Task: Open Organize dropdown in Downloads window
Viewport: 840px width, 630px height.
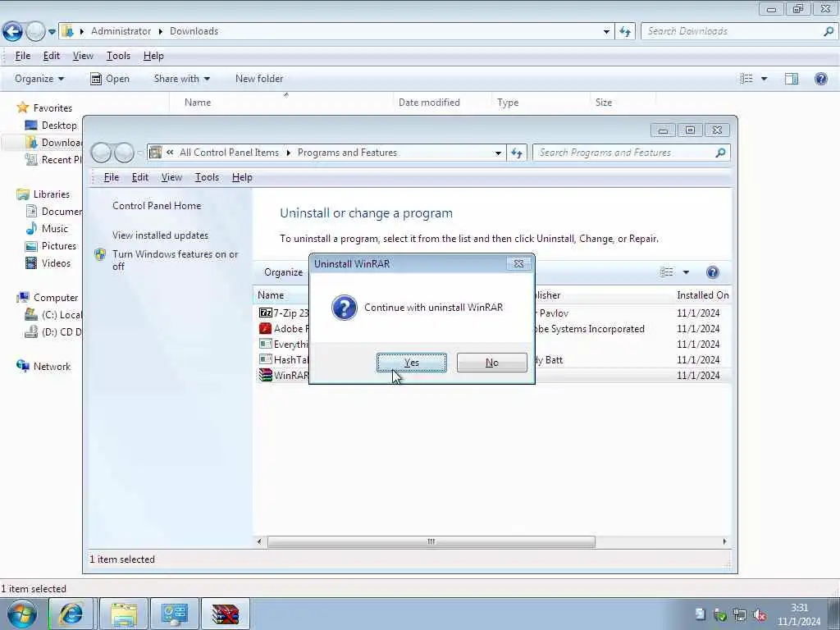Action: [39, 79]
